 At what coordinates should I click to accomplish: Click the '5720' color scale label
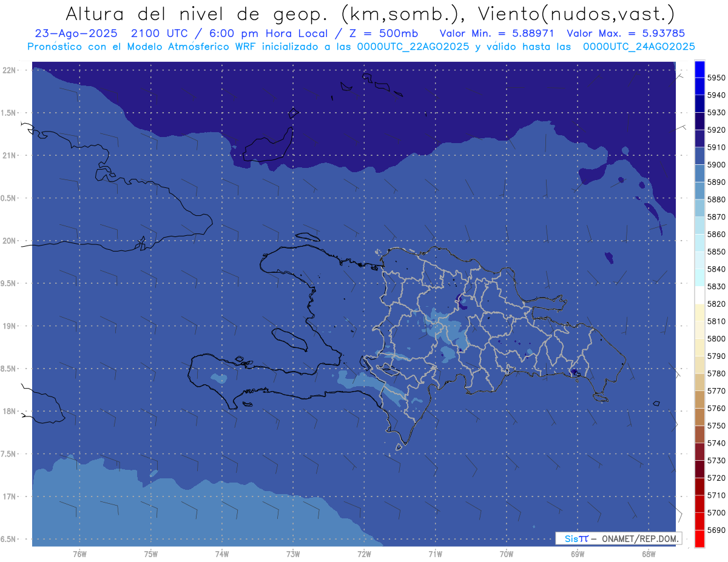pyautogui.click(x=716, y=478)
